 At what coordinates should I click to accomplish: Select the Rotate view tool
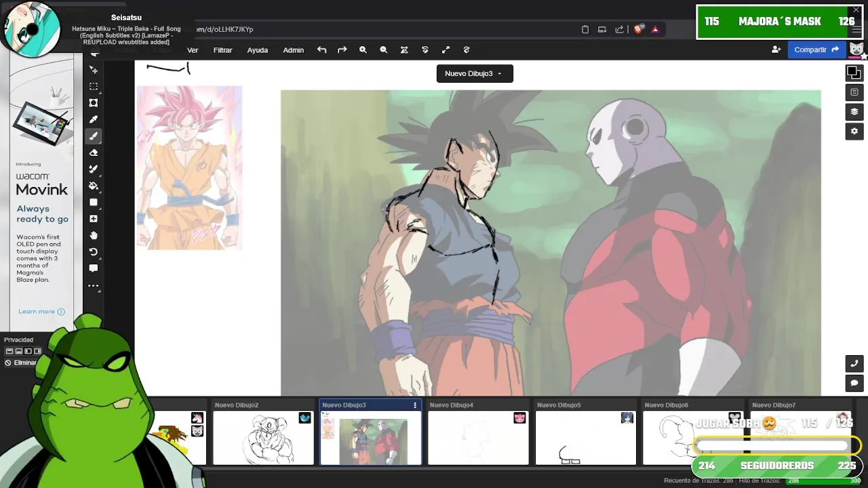(x=94, y=252)
